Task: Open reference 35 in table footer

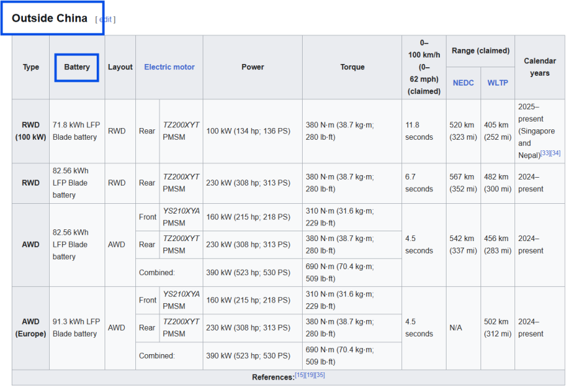Action: tap(320, 375)
